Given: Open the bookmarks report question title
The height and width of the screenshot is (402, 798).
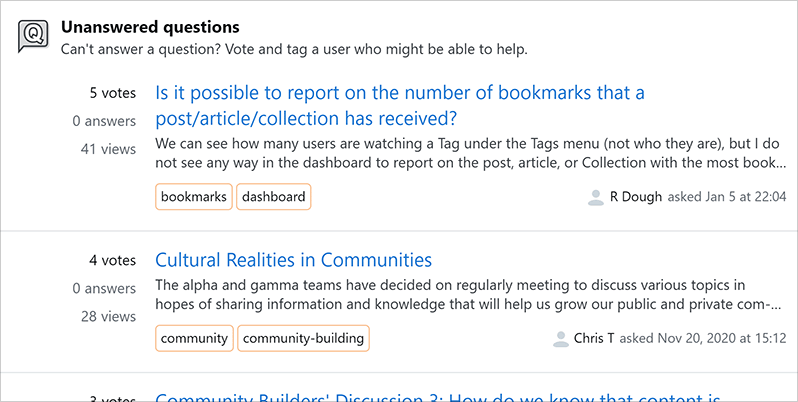Looking at the screenshot, I should 400,106.
